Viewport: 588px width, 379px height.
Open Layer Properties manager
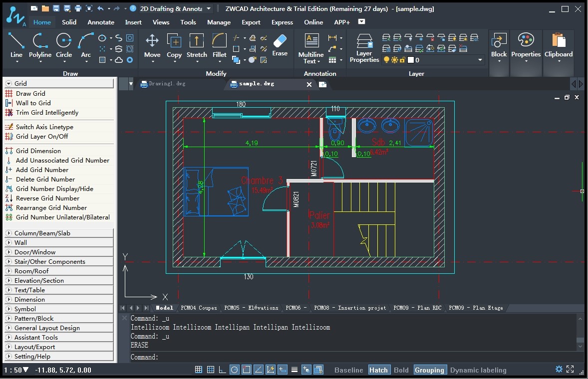tap(364, 48)
